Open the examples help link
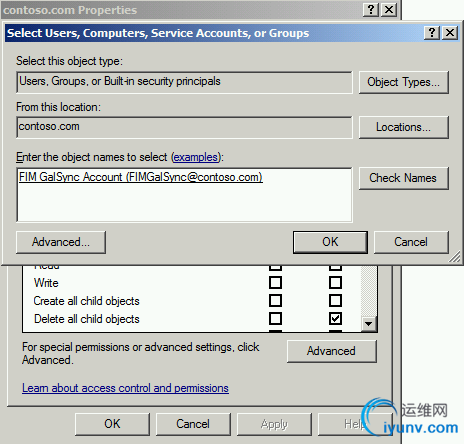Screen dimensions: 464x444 (196, 157)
